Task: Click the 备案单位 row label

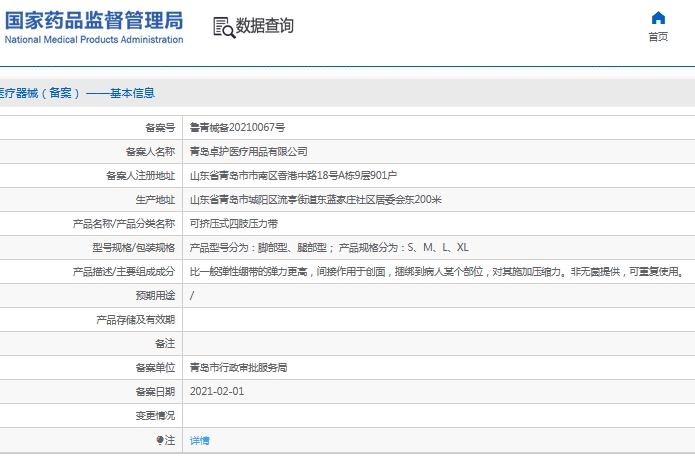Action: (x=155, y=368)
